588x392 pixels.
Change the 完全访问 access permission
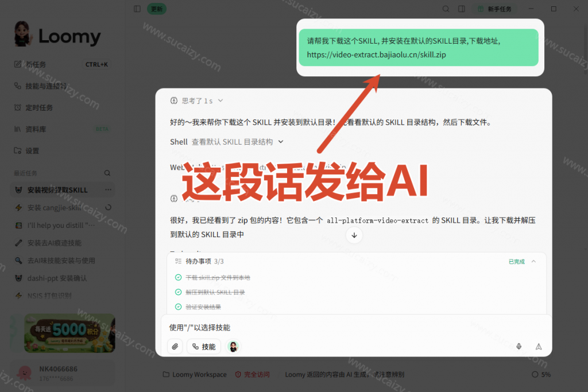pyautogui.click(x=253, y=374)
